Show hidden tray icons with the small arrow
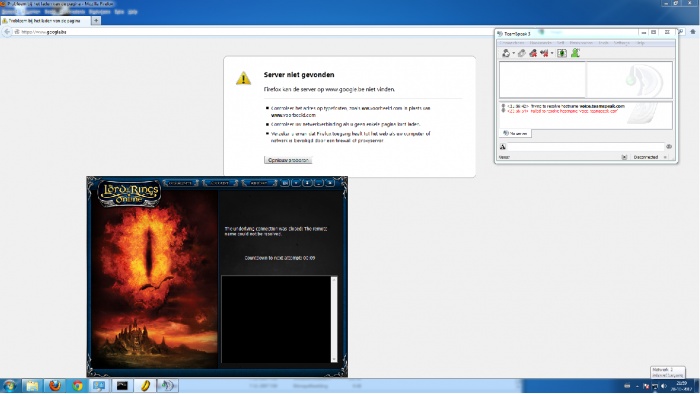The height and width of the screenshot is (394, 700). click(637, 386)
